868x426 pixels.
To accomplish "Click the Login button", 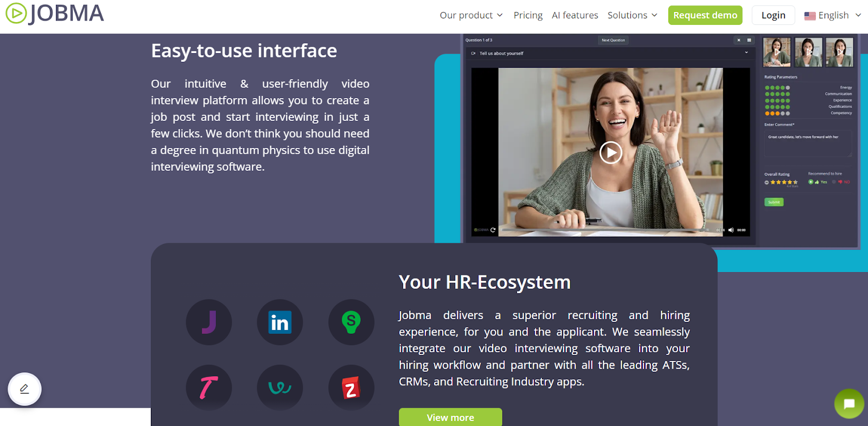I will point(773,15).
